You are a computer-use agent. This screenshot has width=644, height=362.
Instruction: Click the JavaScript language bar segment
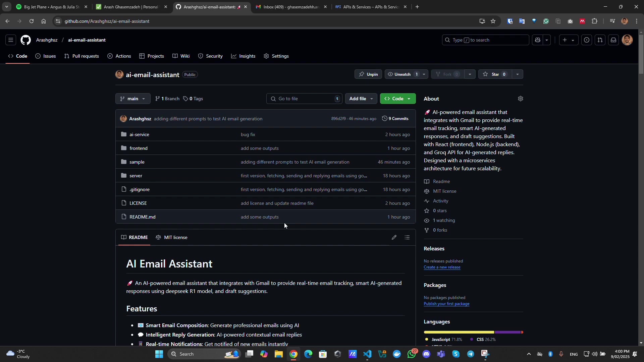(x=459, y=332)
